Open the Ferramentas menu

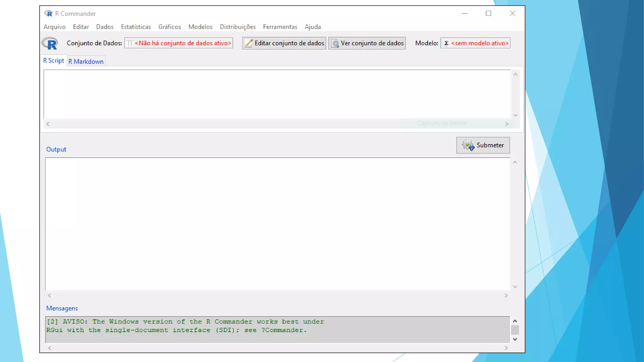280,27
